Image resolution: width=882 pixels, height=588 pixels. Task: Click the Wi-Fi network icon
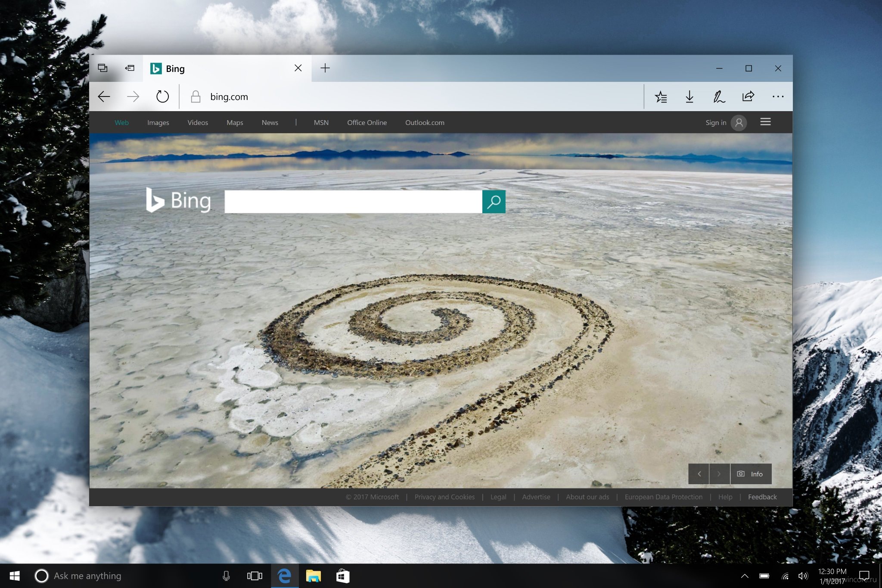785,576
